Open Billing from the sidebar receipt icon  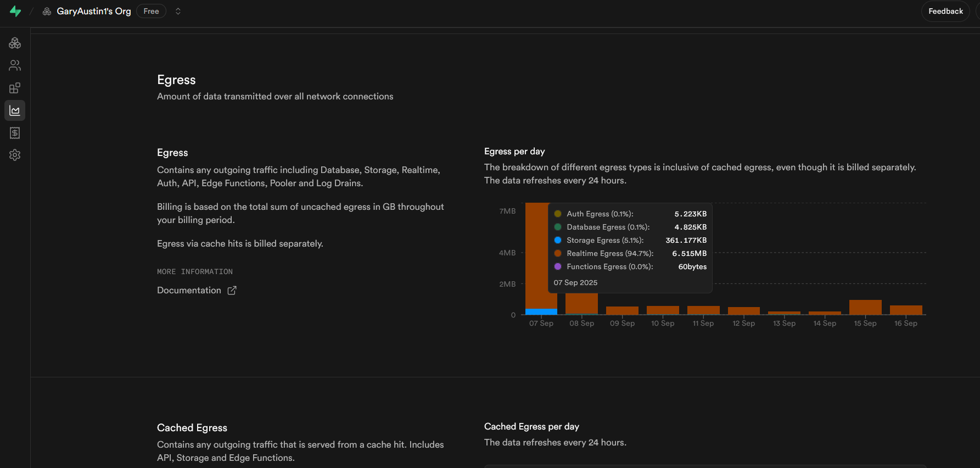click(15, 133)
